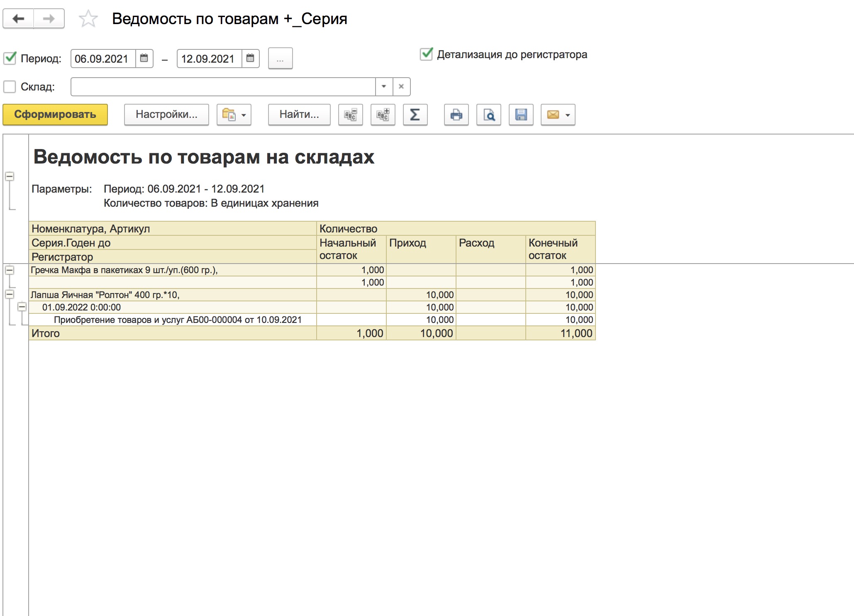Save the report with floppy disk icon
Viewport: 854px width, 616px height.
point(521,115)
